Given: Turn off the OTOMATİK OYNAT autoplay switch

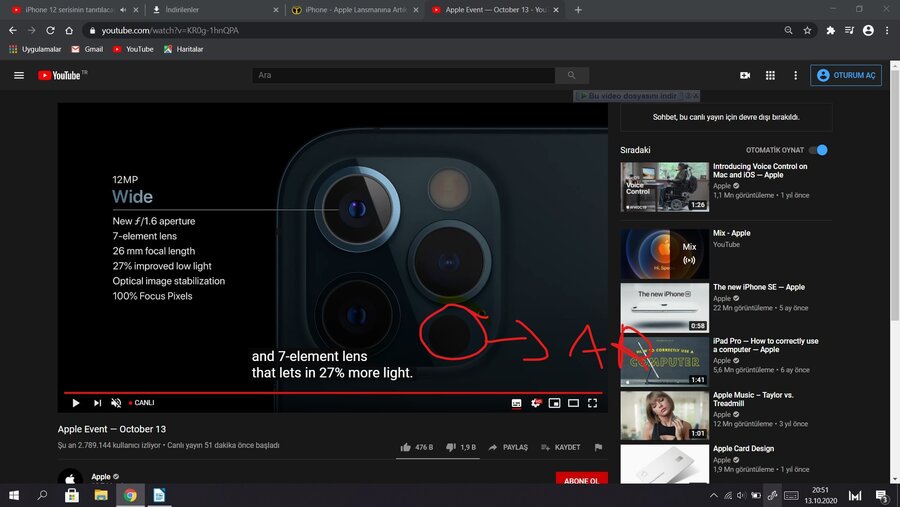Looking at the screenshot, I should click(818, 150).
